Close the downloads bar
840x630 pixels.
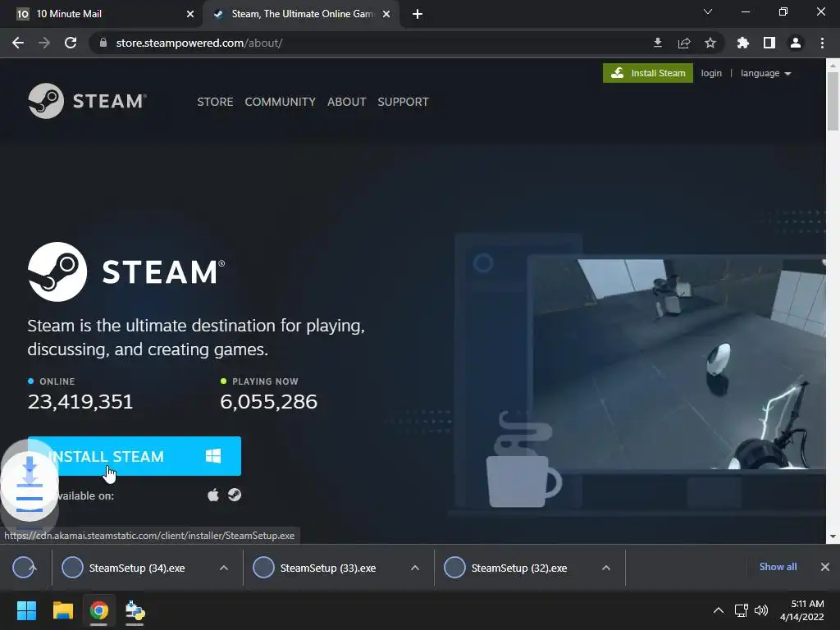coord(825,567)
